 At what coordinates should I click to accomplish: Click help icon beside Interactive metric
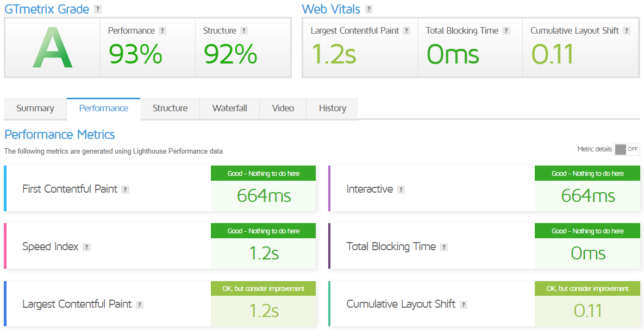click(401, 189)
